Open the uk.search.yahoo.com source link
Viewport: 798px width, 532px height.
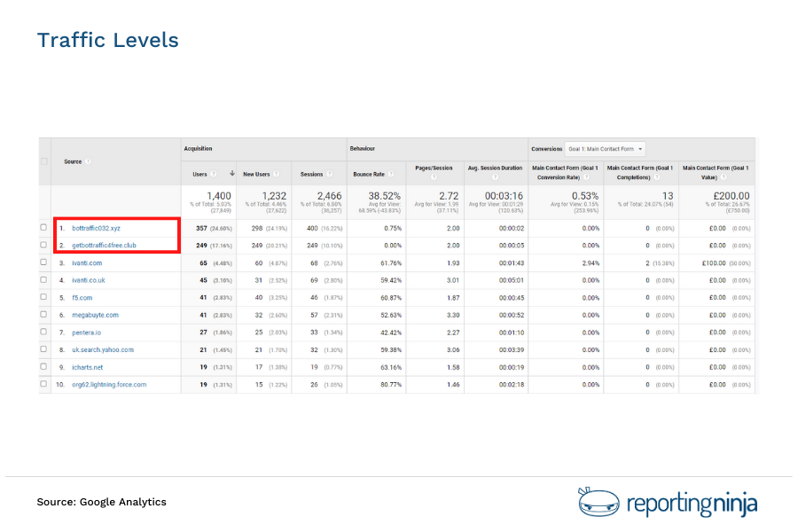tap(103, 349)
